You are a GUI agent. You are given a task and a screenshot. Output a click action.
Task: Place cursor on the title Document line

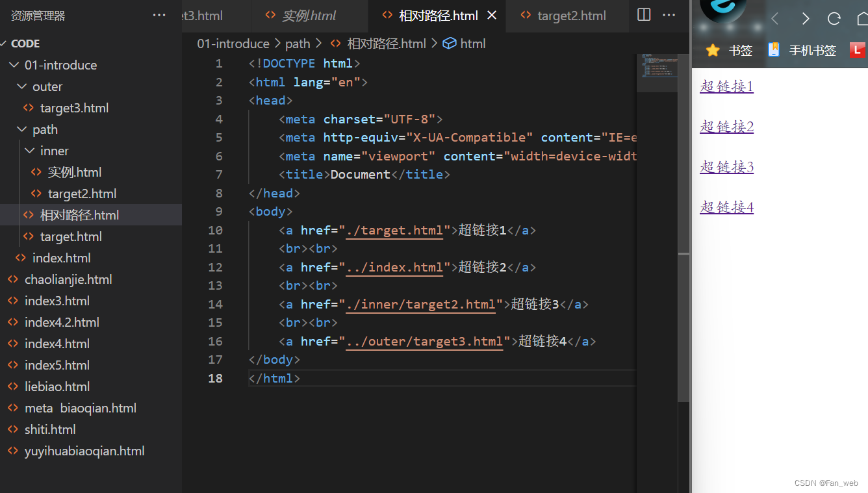tap(364, 174)
